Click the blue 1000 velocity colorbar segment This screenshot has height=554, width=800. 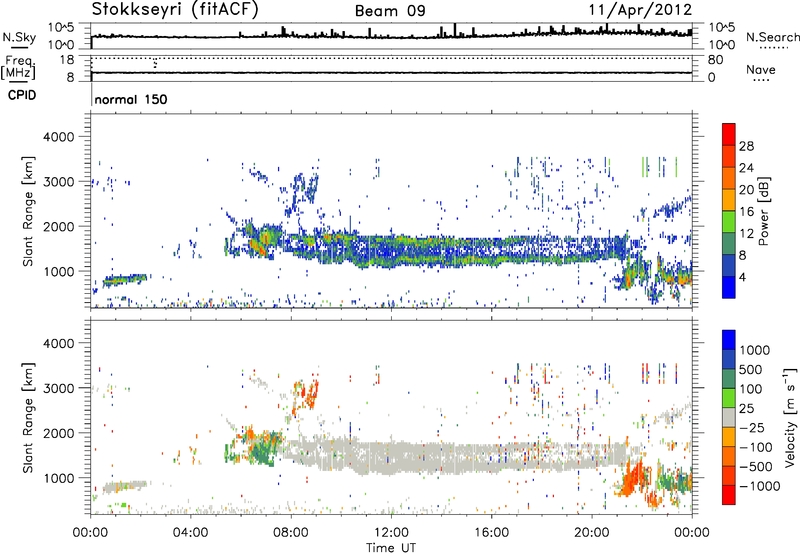click(x=729, y=340)
